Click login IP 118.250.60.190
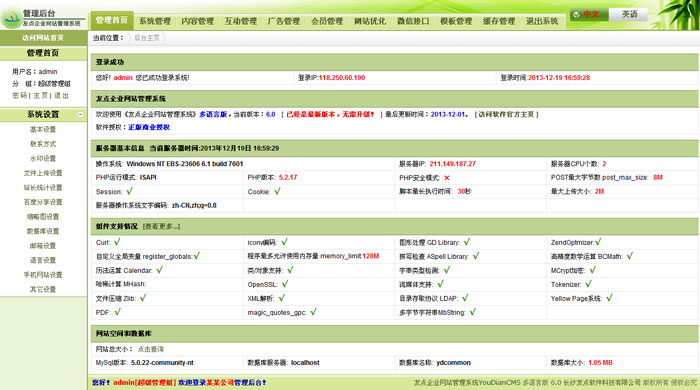700x390 pixels. point(342,78)
